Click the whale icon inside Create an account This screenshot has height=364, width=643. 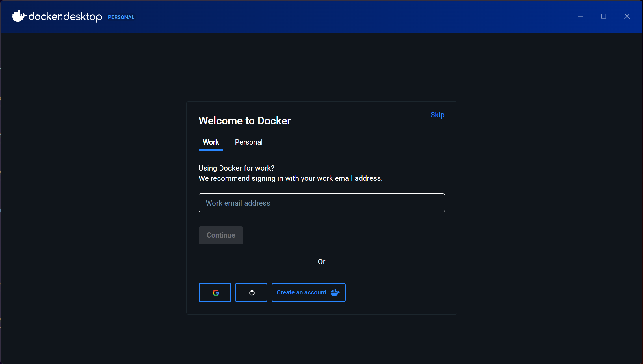[x=335, y=292]
